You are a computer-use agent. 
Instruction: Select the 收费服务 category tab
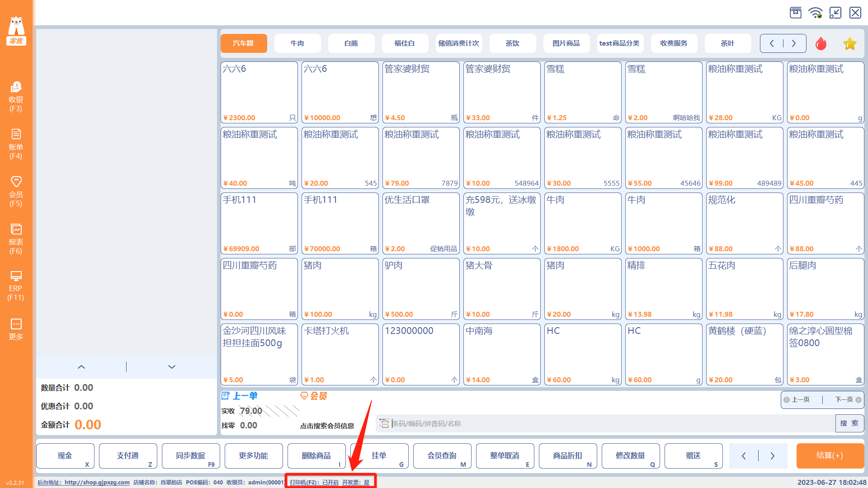coord(674,43)
